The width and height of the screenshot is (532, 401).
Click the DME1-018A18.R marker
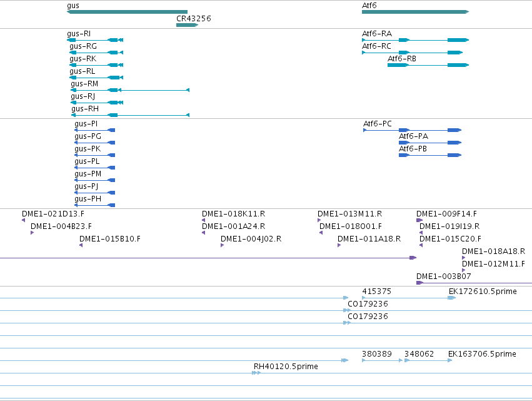tap(463, 258)
